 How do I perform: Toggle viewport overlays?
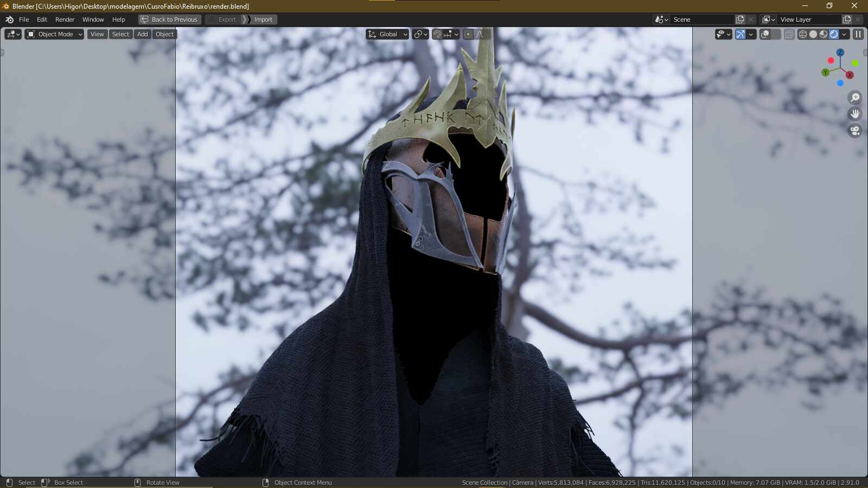(765, 34)
